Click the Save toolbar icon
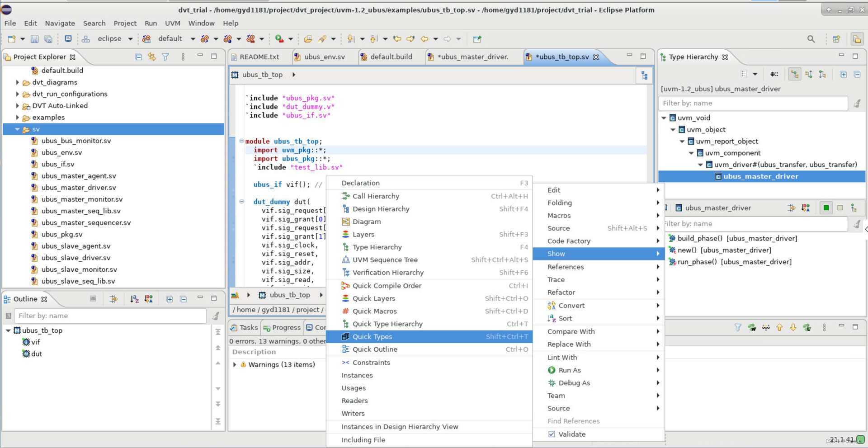This screenshot has width=868, height=448. coord(34,39)
